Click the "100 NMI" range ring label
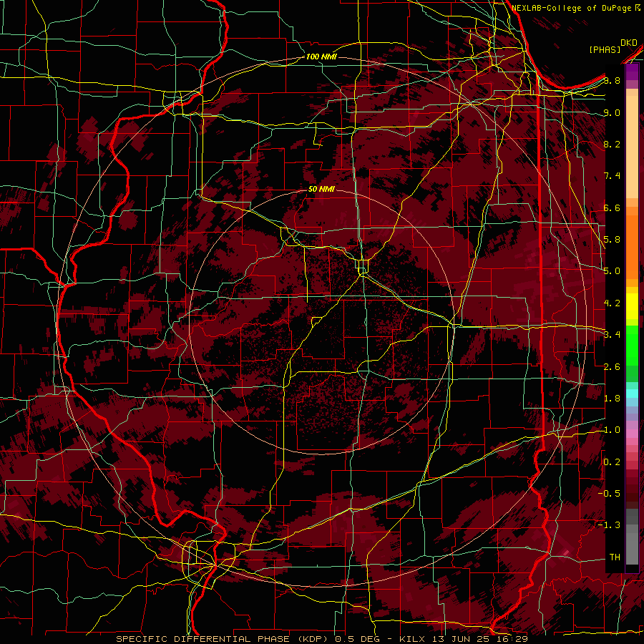 coord(321,57)
